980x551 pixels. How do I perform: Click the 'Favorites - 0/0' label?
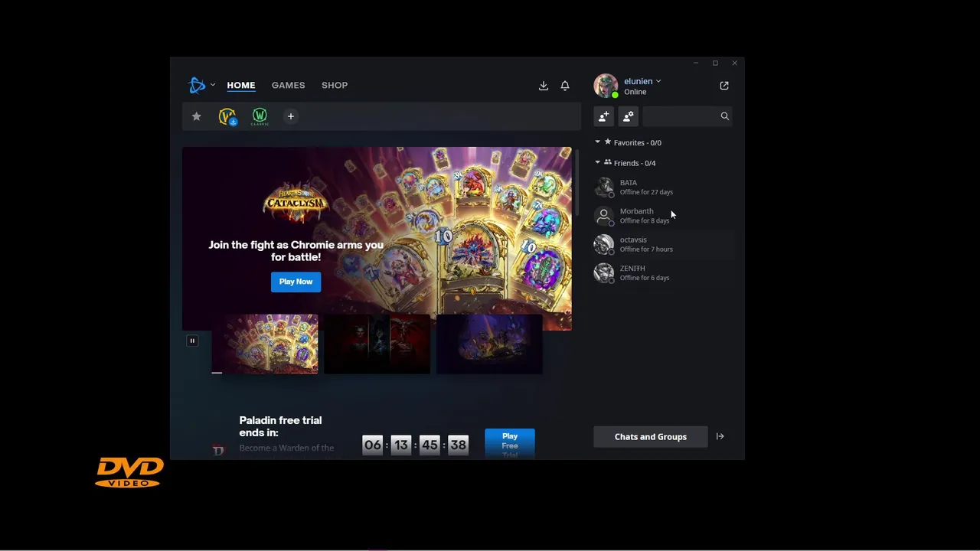click(x=637, y=142)
